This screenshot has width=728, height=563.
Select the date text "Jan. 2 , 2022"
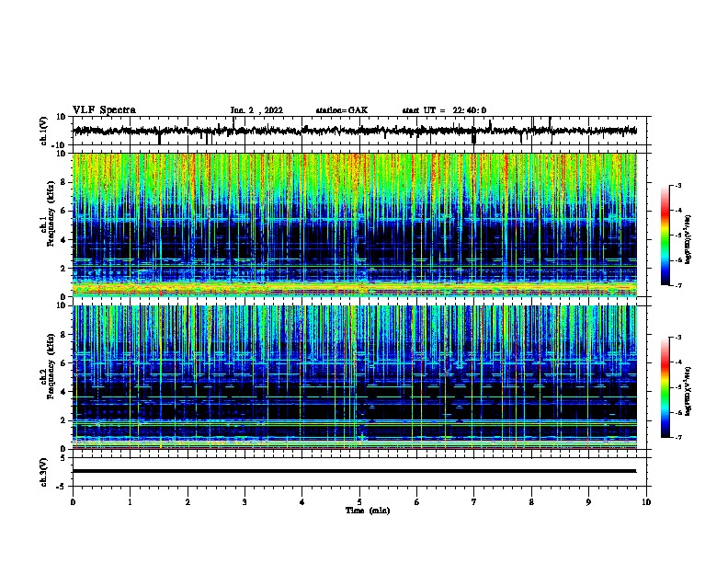click(x=256, y=110)
